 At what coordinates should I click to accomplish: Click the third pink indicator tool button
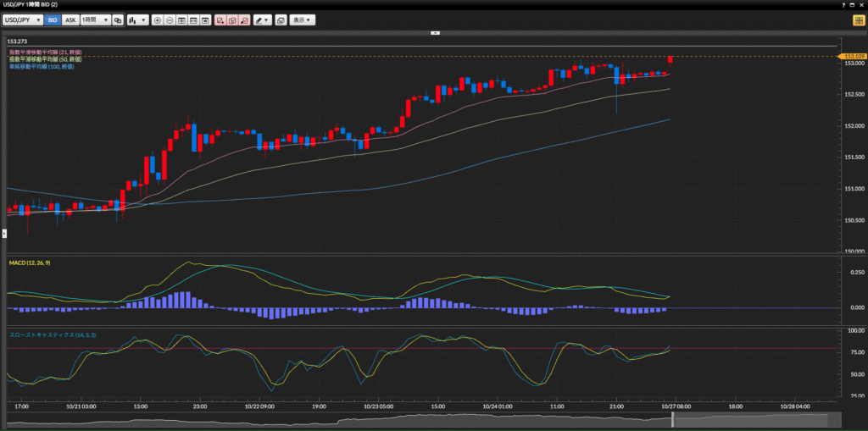click(245, 19)
